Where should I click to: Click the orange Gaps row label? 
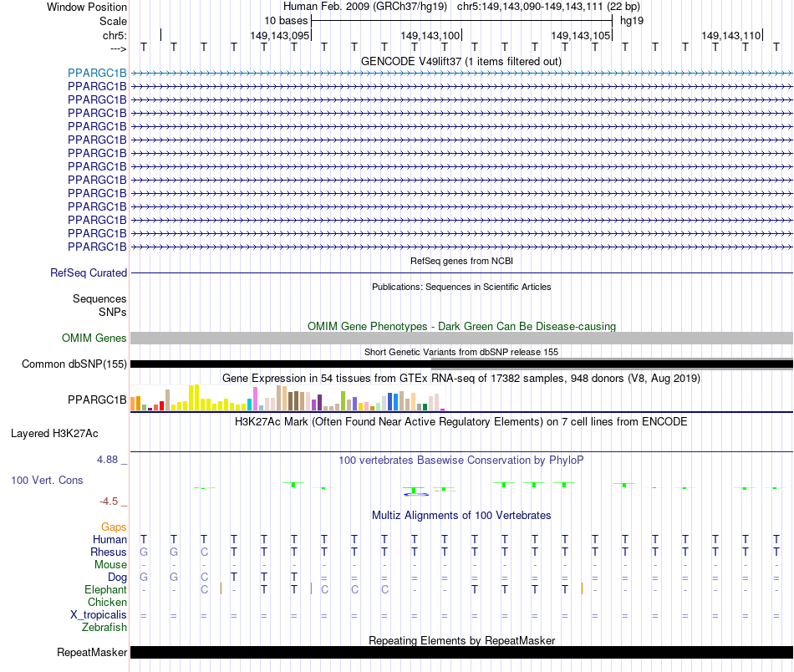point(114,527)
